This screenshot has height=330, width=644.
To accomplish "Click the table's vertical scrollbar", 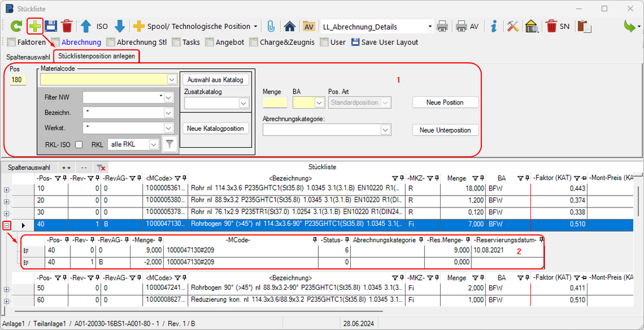I will coord(638,201).
